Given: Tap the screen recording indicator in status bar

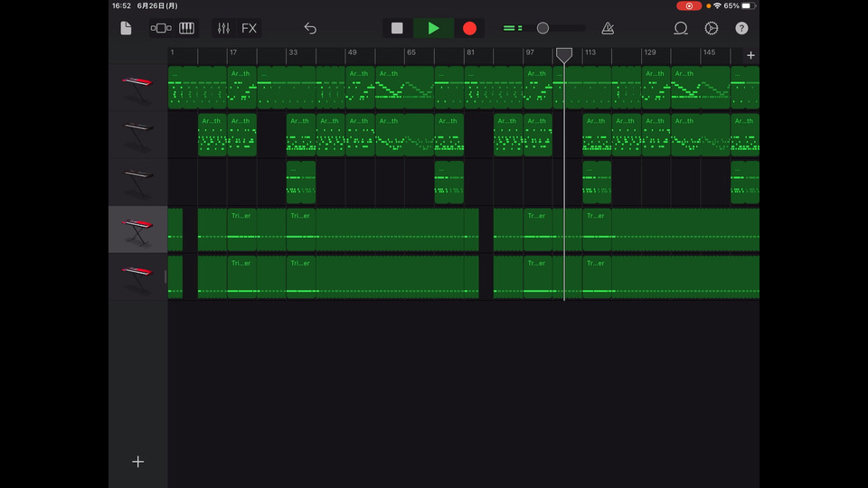Looking at the screenshot, I should click(x=689, y=5).
